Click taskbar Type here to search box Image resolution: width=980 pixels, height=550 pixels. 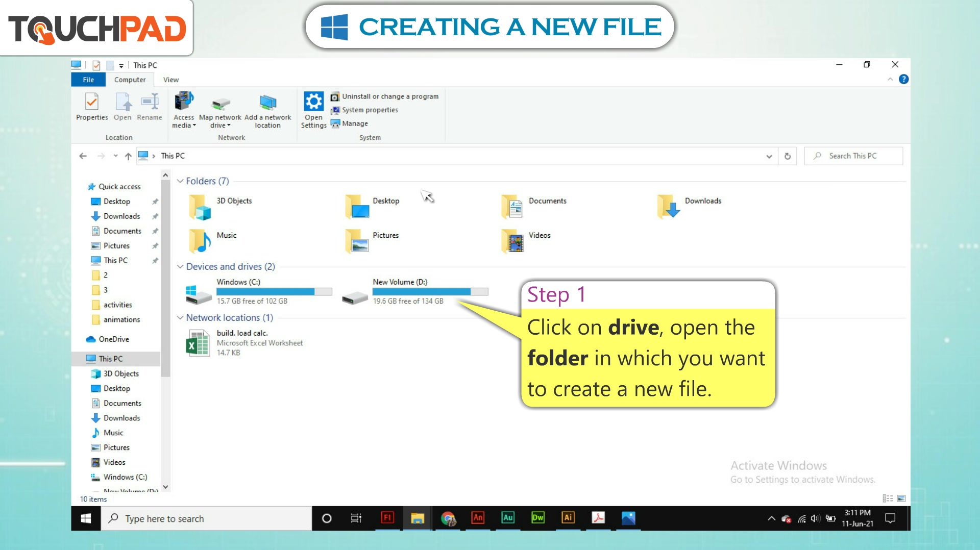click(x=206, y=518)
